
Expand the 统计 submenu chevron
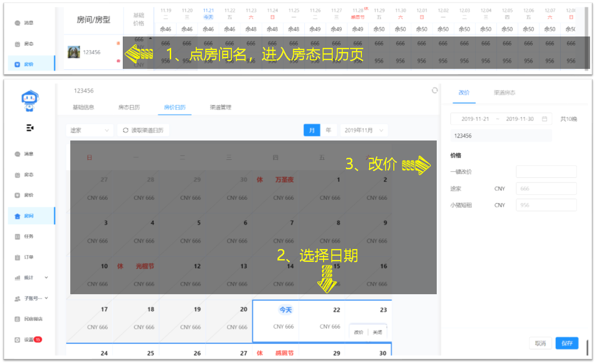pyautogui.click(x=46, y=277)
